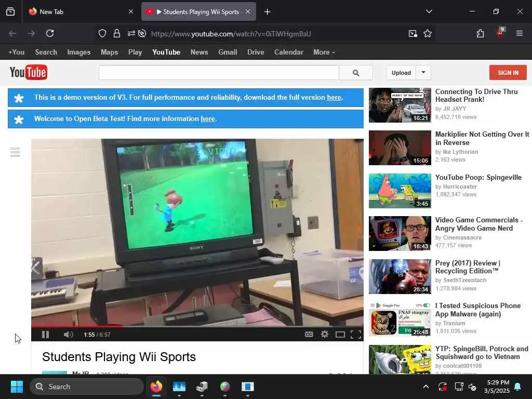Switch to the New Tab browser tab
The height and width of the screenshot is (399, 532).
[x=81, y=12]
